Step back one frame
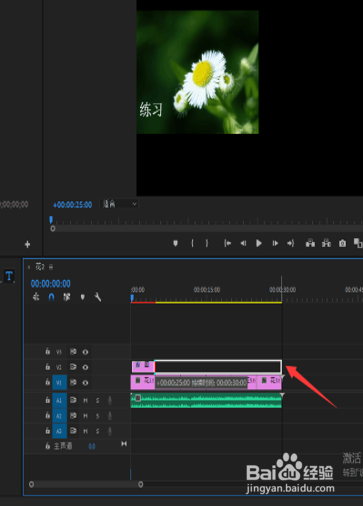The image size is (363, 506). click(243, 243)
